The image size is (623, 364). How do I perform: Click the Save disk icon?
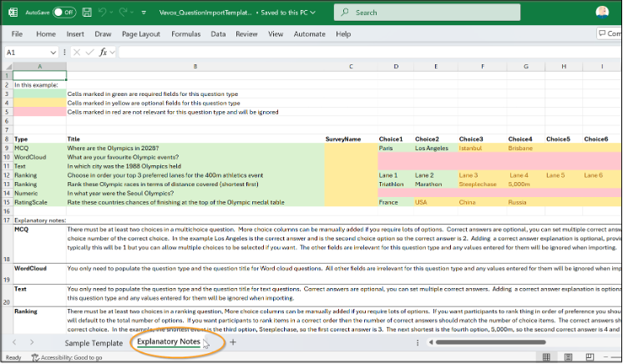click(88, 13)
